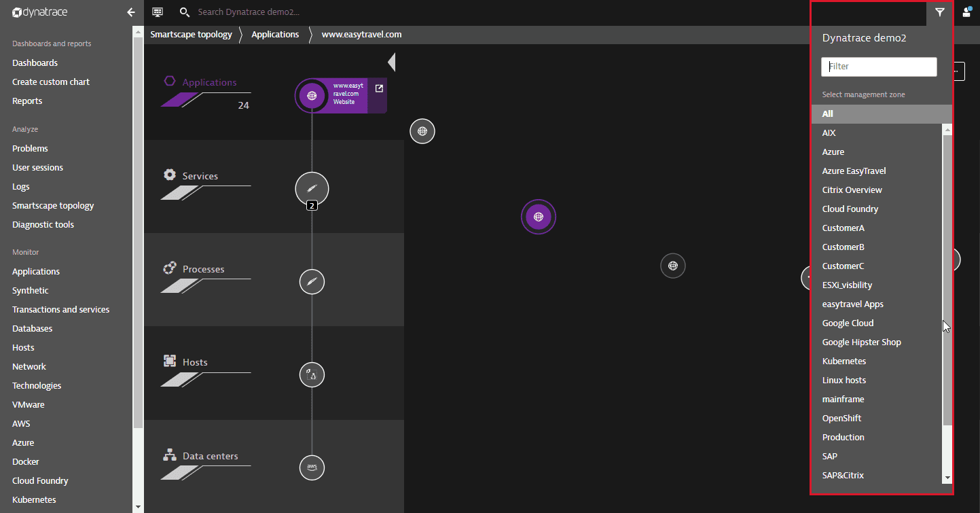
Task: Click sidebar scrollbar down arrow
Action: coord(138,507)
